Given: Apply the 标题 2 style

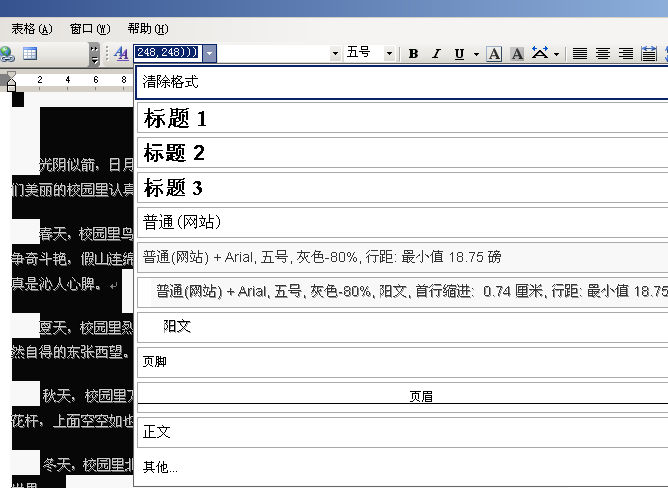Looking at the screenshot, I should [403, 153].
